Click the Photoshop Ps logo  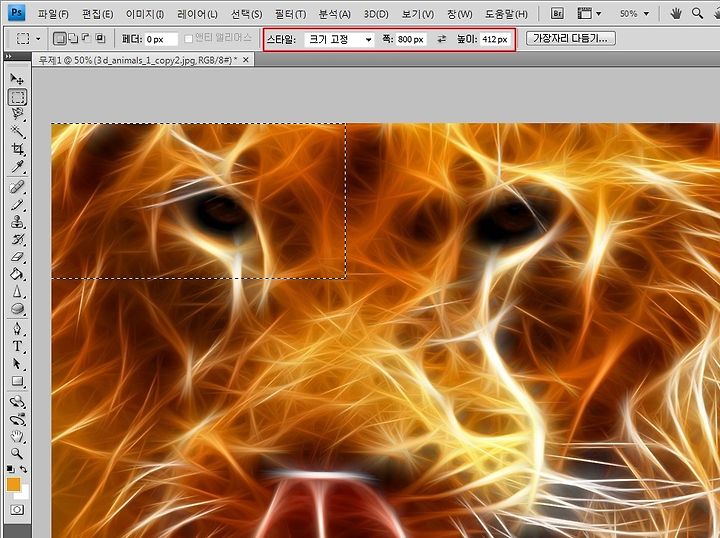(x=17, y=12)
